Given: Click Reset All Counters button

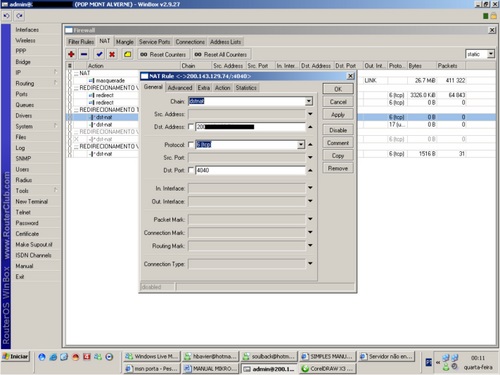Looking at the screenshot, I should point(222,54).
